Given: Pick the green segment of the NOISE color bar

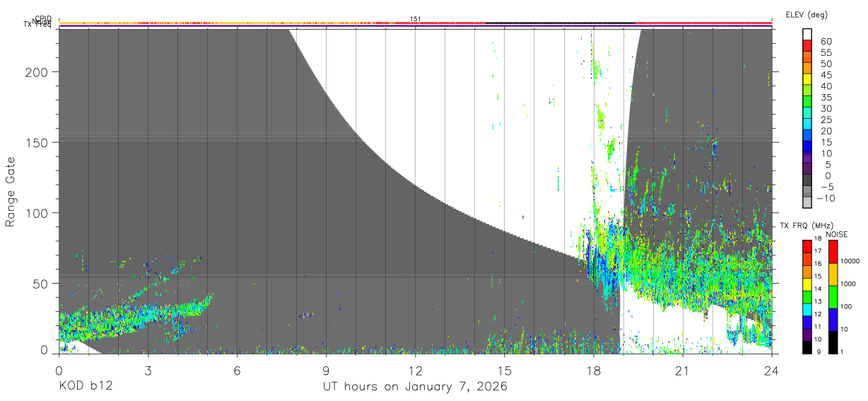Looking at the screenshot, I should [x=833, y=296].
